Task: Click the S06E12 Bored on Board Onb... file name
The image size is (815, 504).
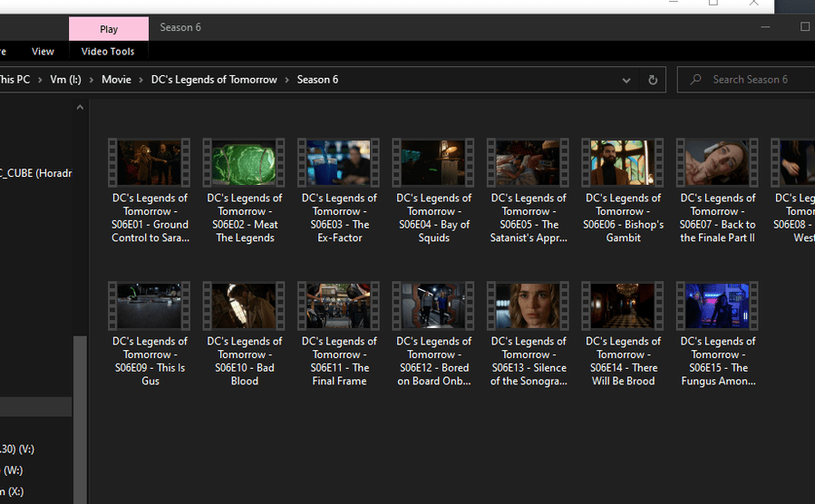Action: 433,361
